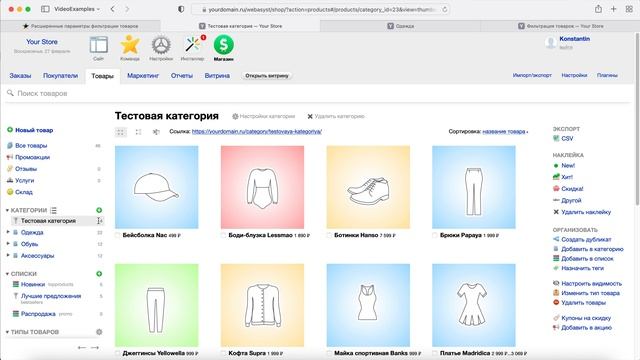Tick checkbox for Джеггинсы Yellowella

[x=118, y=353]
